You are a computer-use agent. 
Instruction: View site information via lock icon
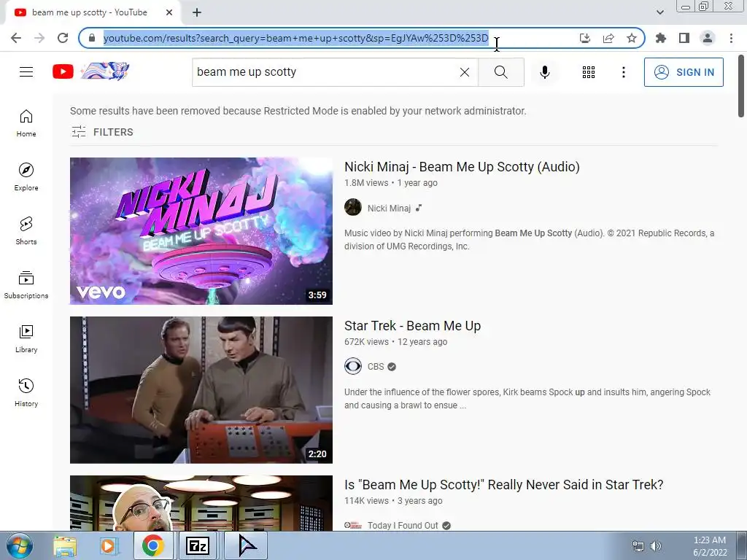pos(92,38)
